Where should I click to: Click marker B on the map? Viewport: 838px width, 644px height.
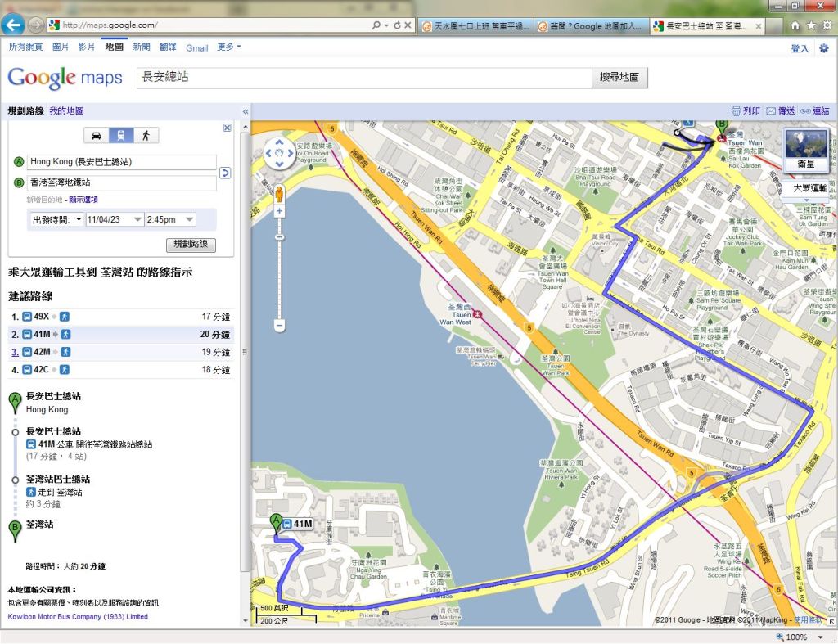click(722, 127)
